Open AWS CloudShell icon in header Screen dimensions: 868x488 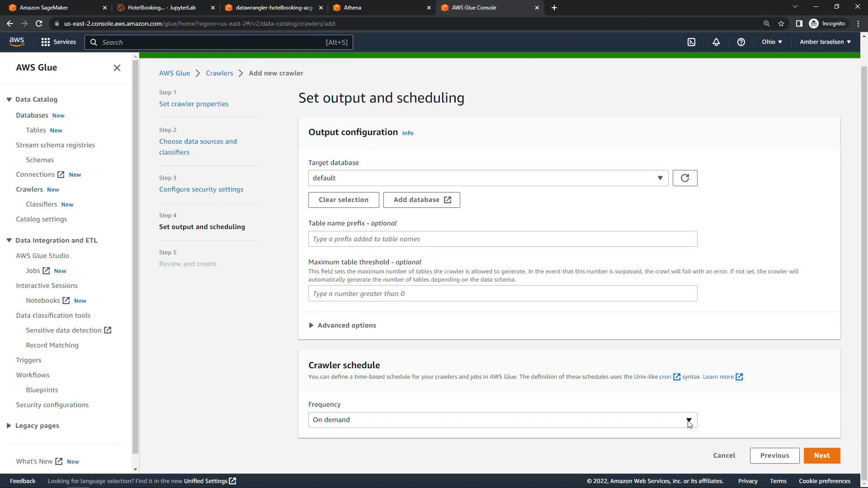(x=691, y=42)
